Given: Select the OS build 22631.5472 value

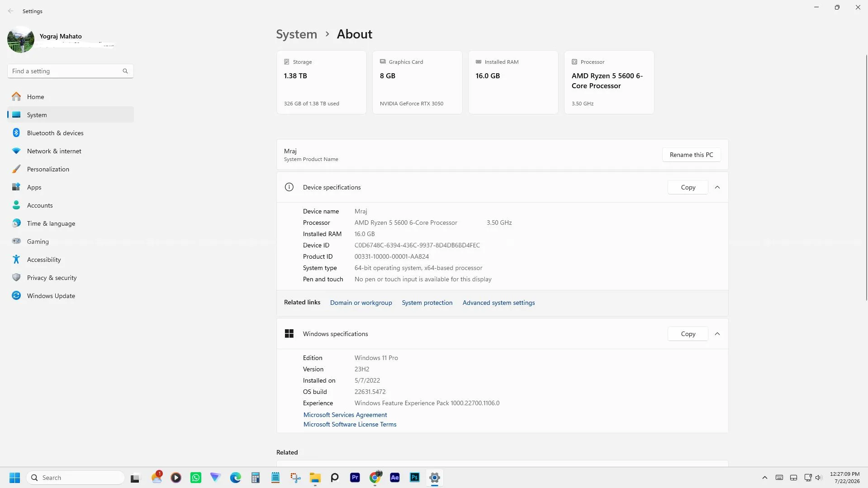Looking at the screenshot, I should tap(370, 392).
